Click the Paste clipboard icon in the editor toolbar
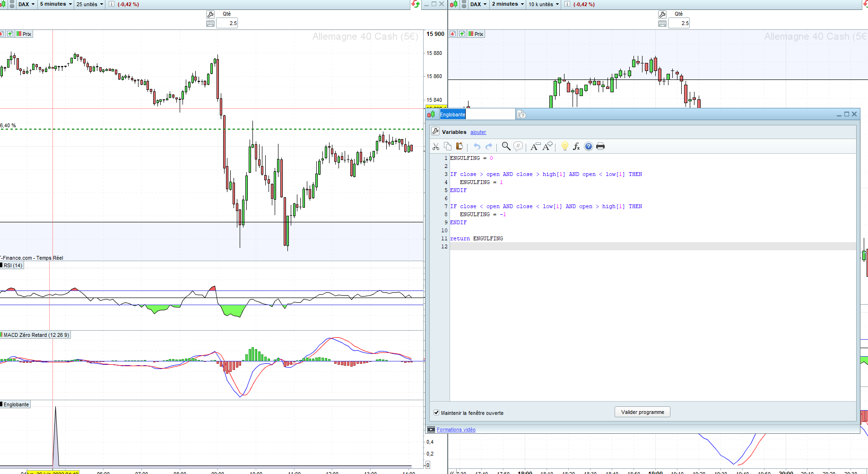The width and height of the screenshot is (868, 474). point(459,147)
